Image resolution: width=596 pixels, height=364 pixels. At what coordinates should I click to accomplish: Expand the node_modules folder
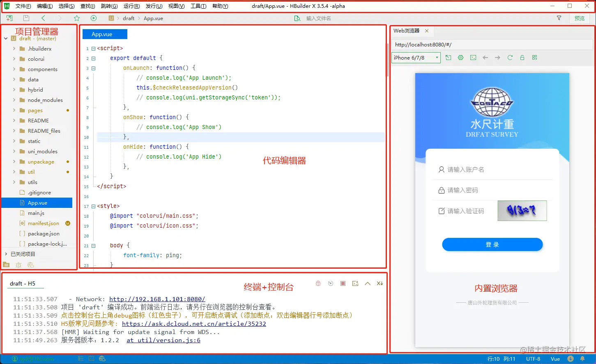(14, 100)
